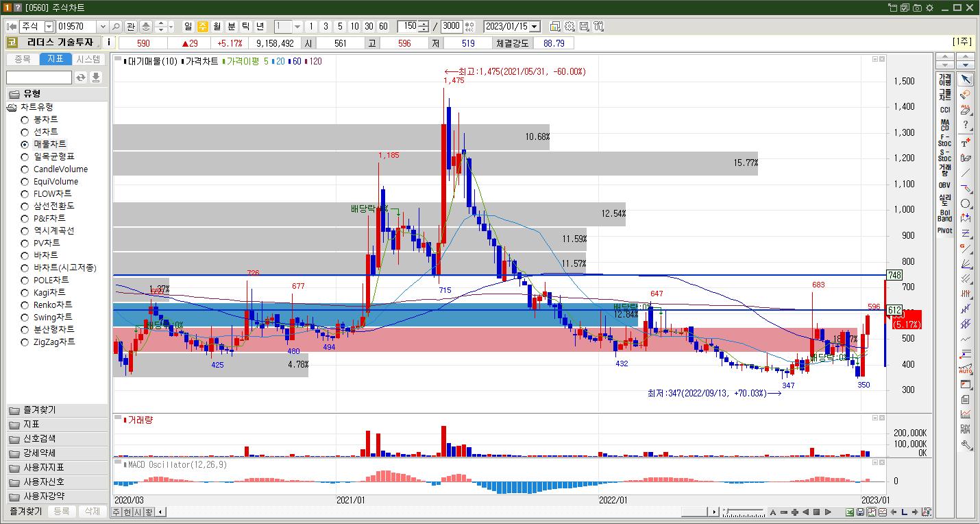Image resolution: width=980 pixels, height=524 pixels.
Task: Select the trend line drawing tool
Action: [966, 173]
